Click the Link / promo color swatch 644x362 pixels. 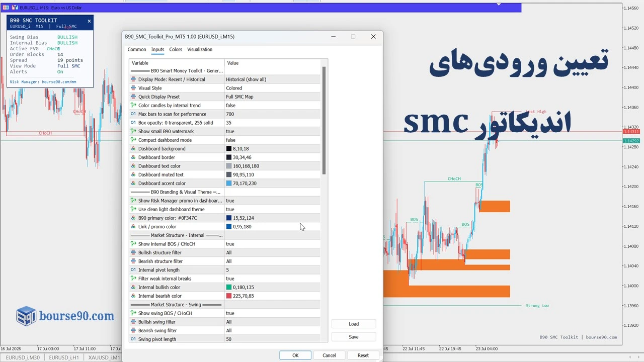(x=229, y=227)
